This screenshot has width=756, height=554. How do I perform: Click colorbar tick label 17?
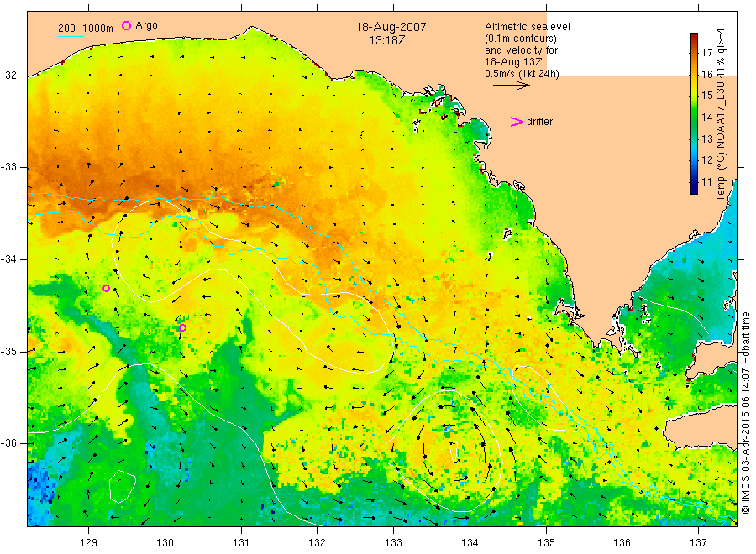coord(706,53)
